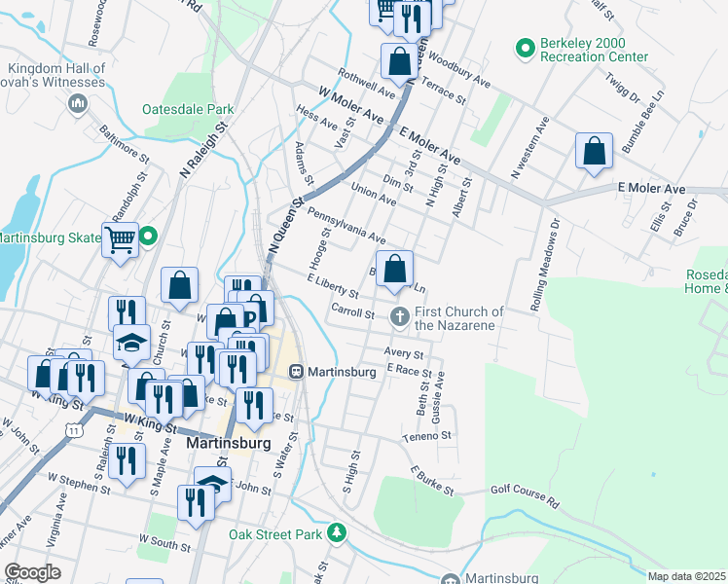
Task: Select the shopping bag marker near Rothwell Ave
Action: 399,63
